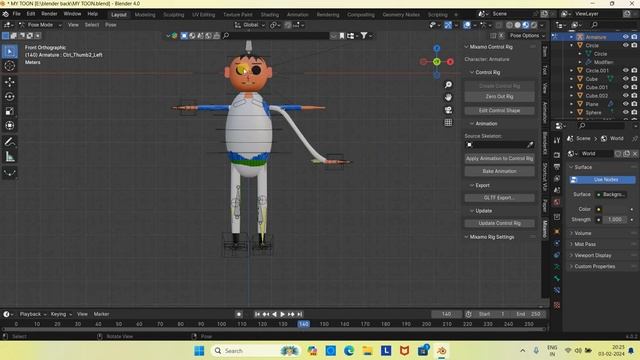Switch to Material Preview viewport shading
Viewport: 640px width, 360px height.
526,25
